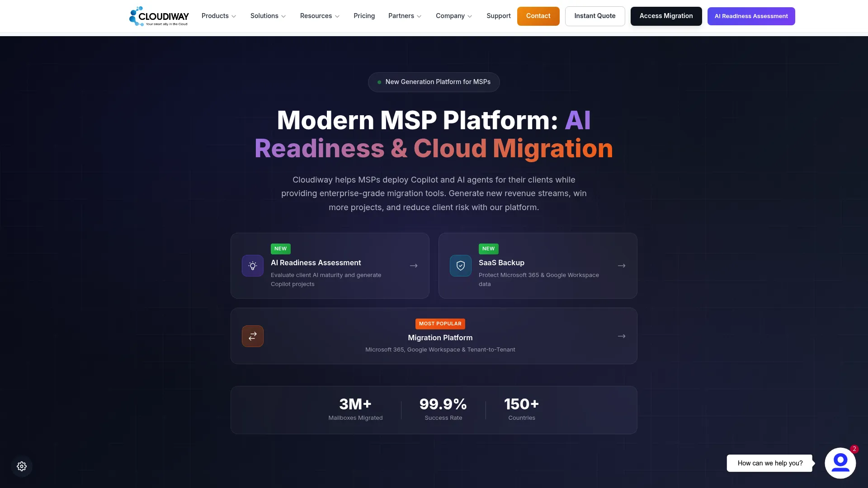The image size is (868, 488).
Task: Click the arrow on SaaS Backup card
Action: pos(622,266)
